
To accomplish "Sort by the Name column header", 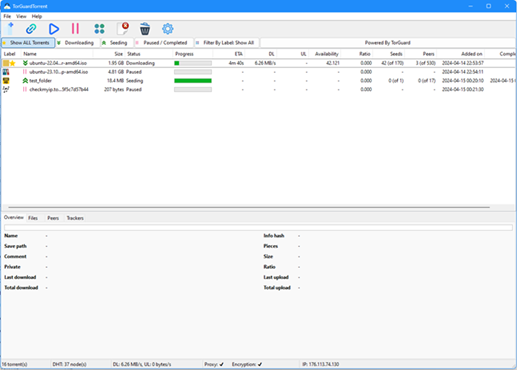I will (57, 54).
